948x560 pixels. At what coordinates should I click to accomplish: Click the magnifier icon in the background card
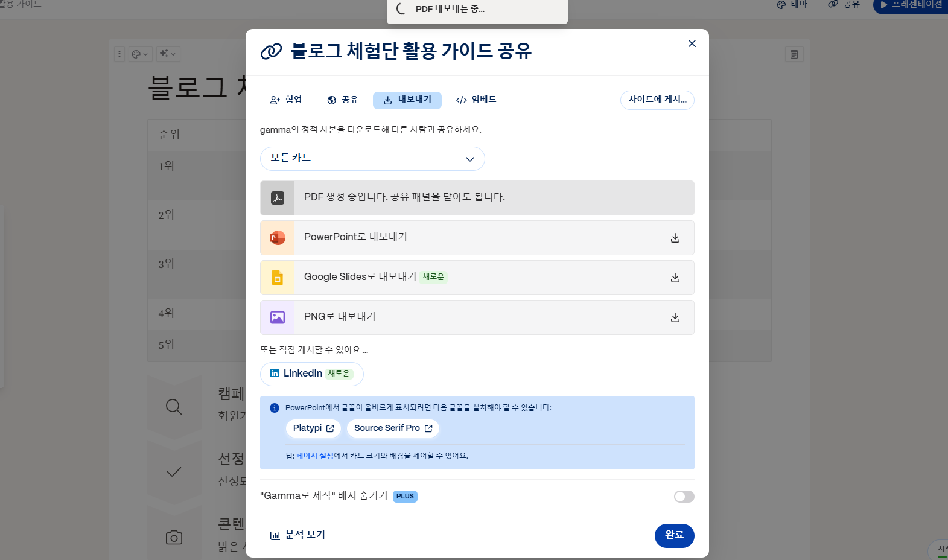coord(174,407)
